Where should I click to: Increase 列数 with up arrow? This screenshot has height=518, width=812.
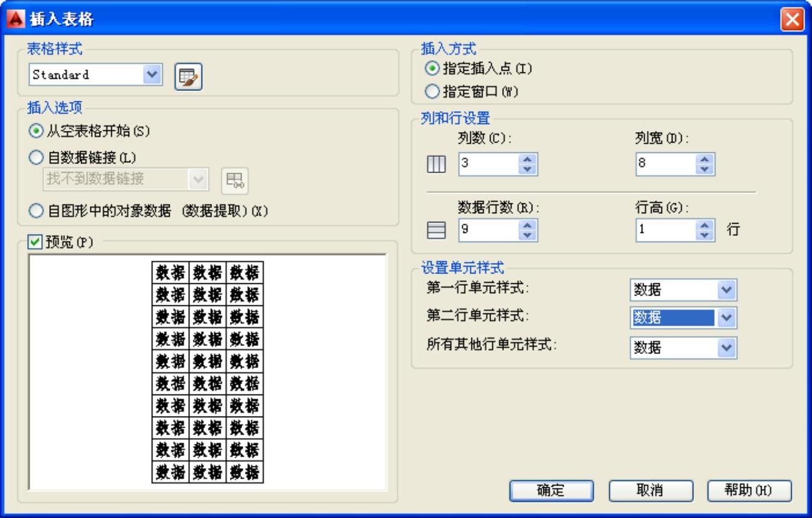click(x=528, y=160)
